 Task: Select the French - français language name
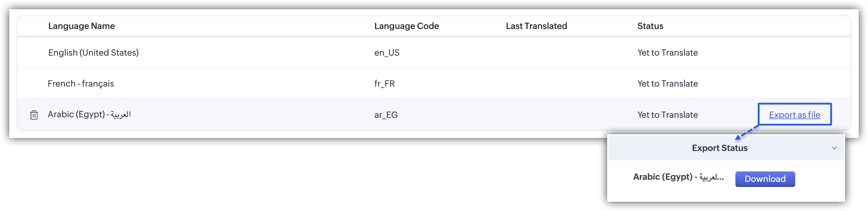coord(81,84)
